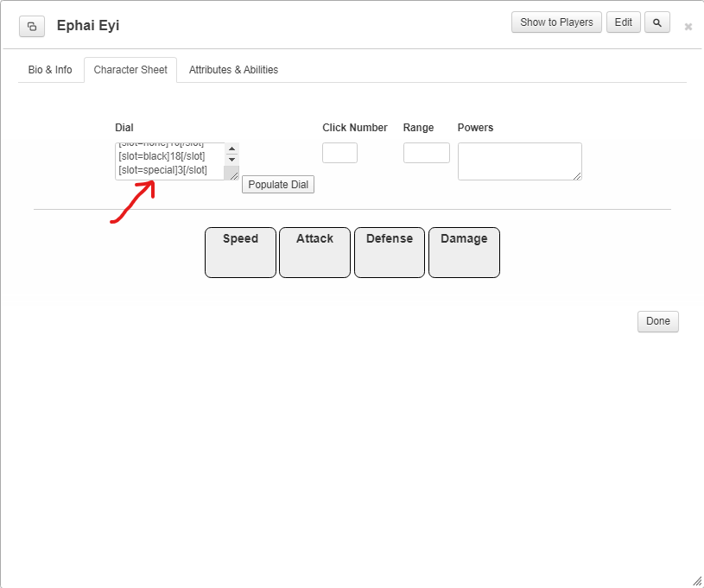Click inside the Powers text area

pyautogui.click(x=520, y=161)
